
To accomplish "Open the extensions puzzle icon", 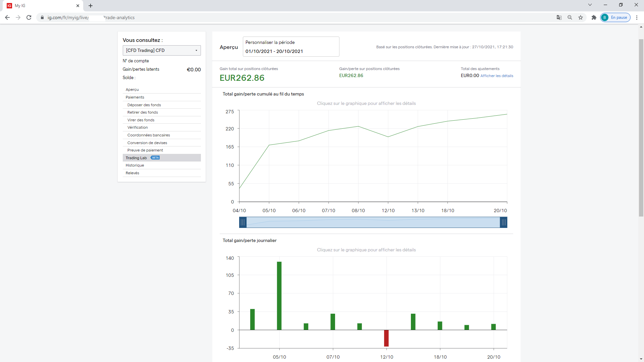I will click(x=594, y=17).
